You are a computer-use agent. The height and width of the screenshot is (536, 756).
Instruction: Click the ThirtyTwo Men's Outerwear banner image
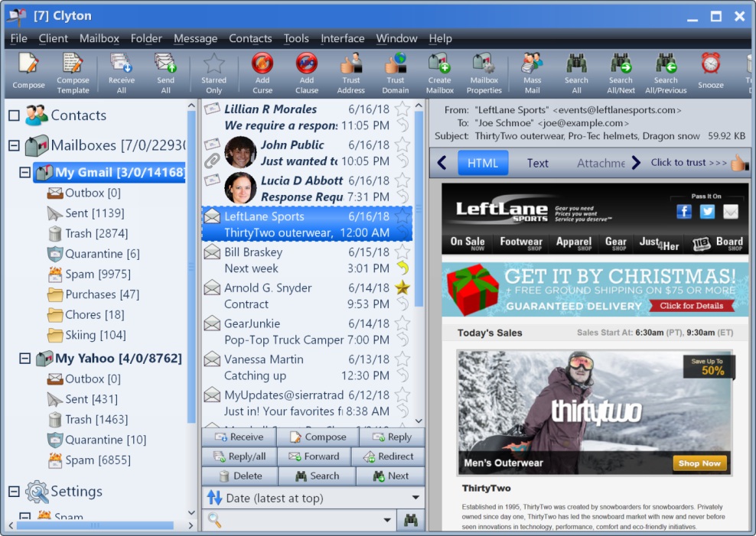coord(595,413)
